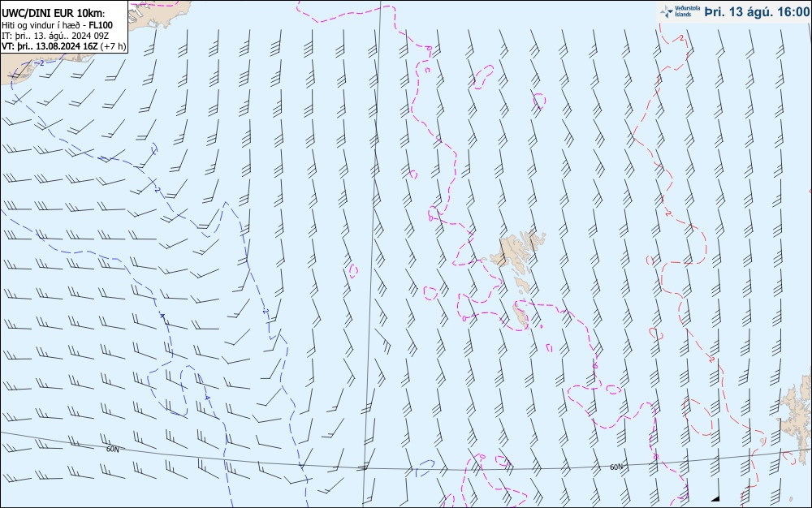Click 'Hiti og vindur í hæð - FL100' line

click(x=57, y=25)
